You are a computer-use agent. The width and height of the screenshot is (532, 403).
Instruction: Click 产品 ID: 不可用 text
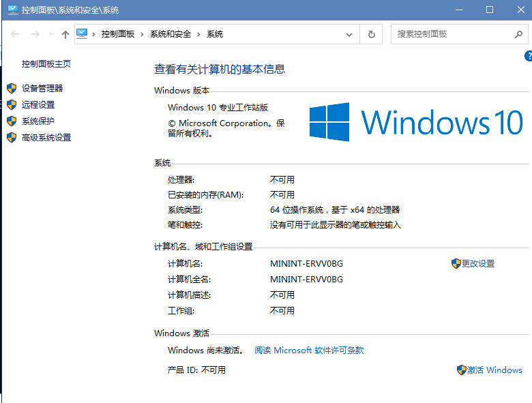coord(196,370)
